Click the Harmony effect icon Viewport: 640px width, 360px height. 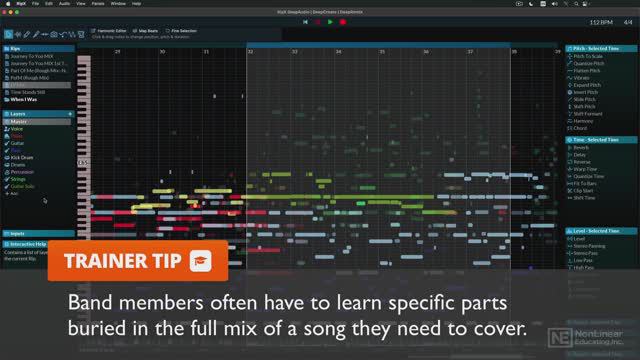[x=570, y=121]
